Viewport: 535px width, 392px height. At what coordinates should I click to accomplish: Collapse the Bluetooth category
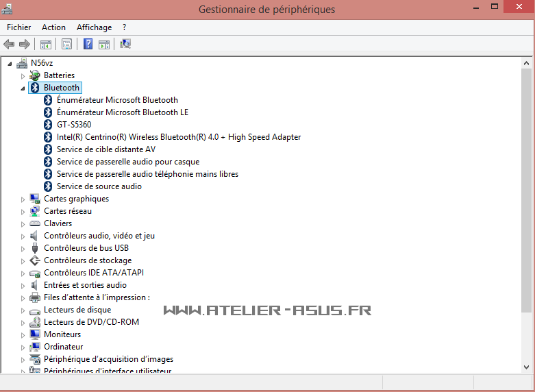click(x=23, y=88)
